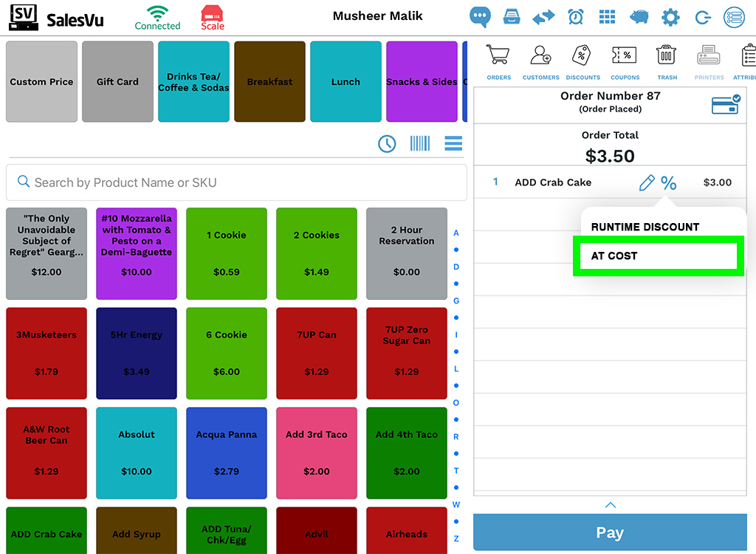Viewport: 756px width, 554px height.
Task: Open the recent items clock icon
Action: pos(387,143)
